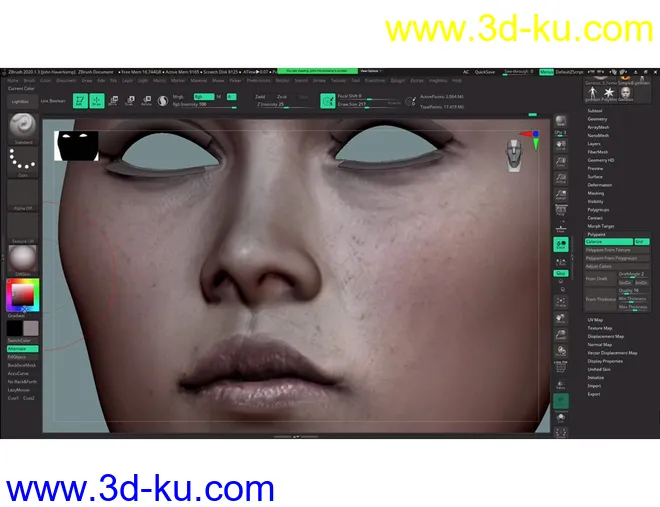Adjust the Rgb Intensity slider
Viewport: 660px width, 507px height.
coord(205,105)
